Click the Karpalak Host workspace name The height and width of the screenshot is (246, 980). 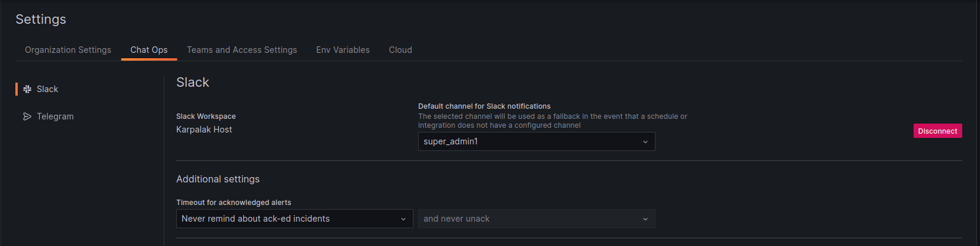204,130
